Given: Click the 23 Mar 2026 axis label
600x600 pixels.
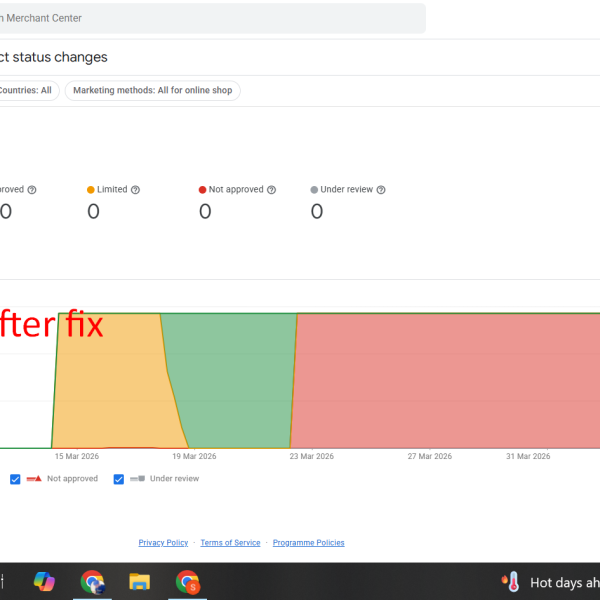Looking at the screenshot, I should coord(312,456).
